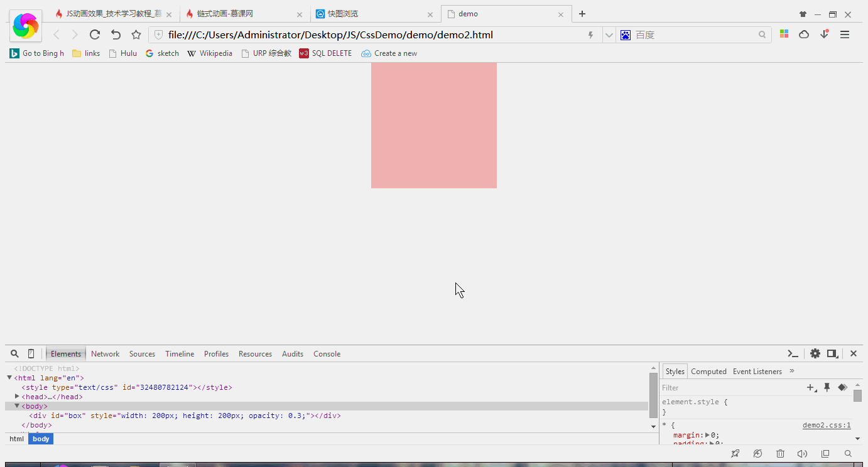This screenshot has height=467, width=868.
Task: Click the styles Filter input
Action: tap(732, 388)
